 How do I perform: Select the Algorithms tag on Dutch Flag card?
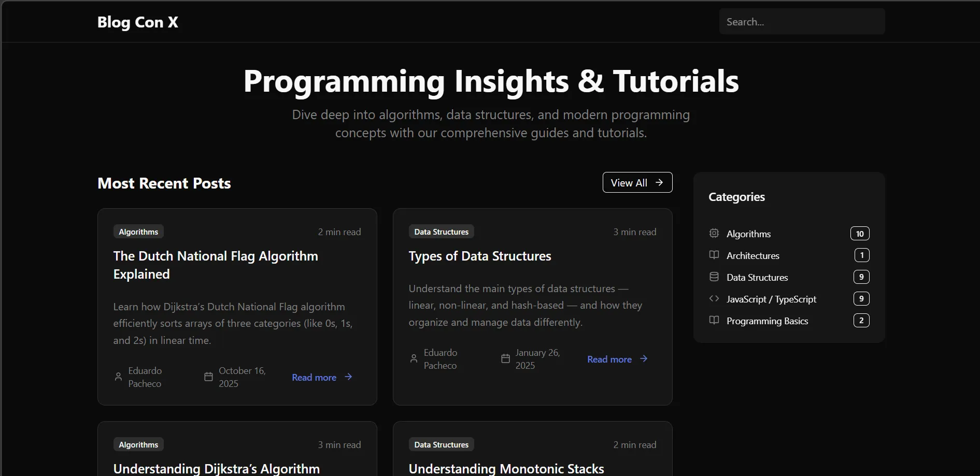point(138,232)
